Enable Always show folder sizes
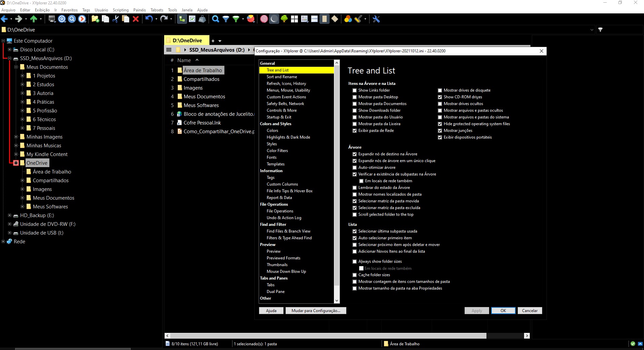This screenshot has width=644, height=350. [x=354, y=261]
